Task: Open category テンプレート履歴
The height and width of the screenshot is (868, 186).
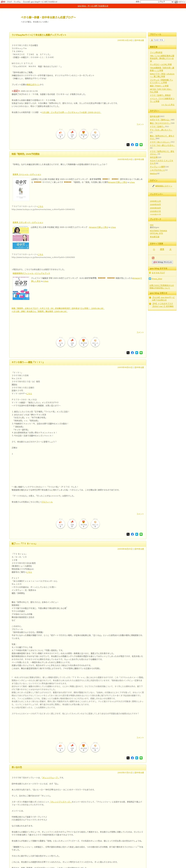Action: (x=157, y=167)
